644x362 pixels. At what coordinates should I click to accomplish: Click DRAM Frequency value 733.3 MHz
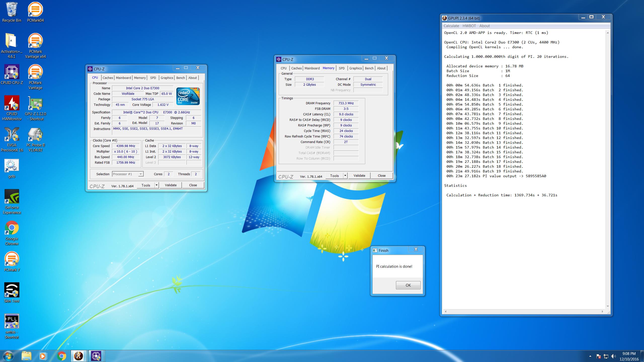coord(346,103)
